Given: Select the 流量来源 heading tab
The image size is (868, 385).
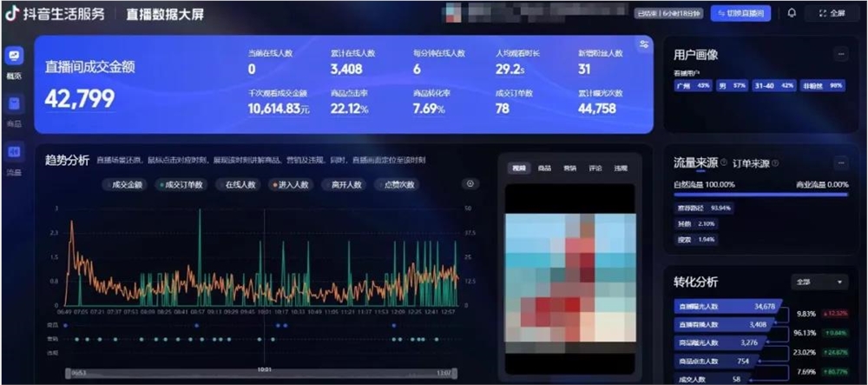Looking at the screenshot, I should click(x=696, y=163).
